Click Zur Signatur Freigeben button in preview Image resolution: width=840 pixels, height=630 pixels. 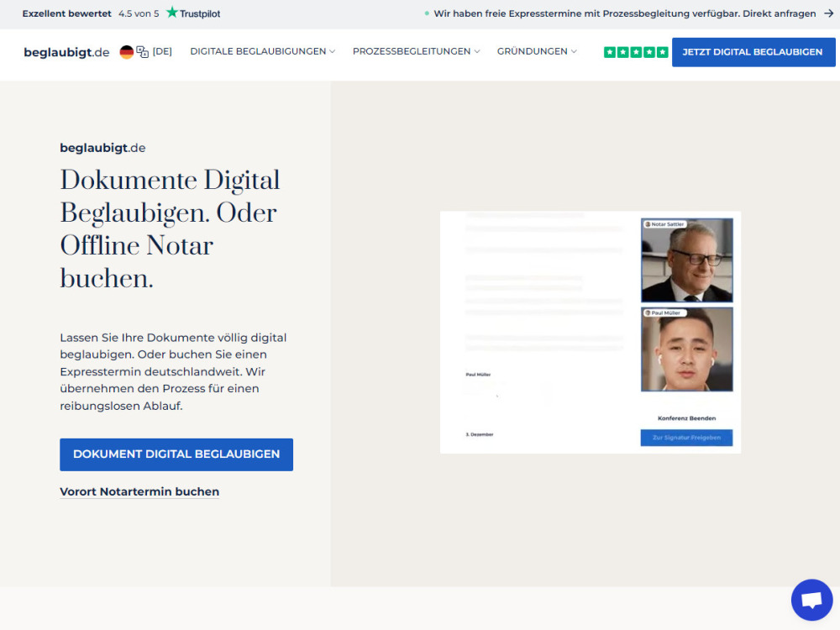pyautogui.click(x=687, y=438)
